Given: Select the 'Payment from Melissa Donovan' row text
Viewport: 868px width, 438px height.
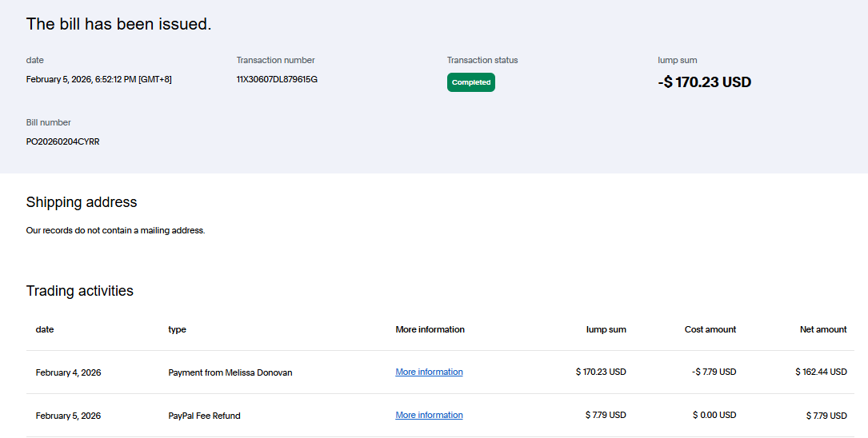Looking at the screenshot, I should 230,372.
